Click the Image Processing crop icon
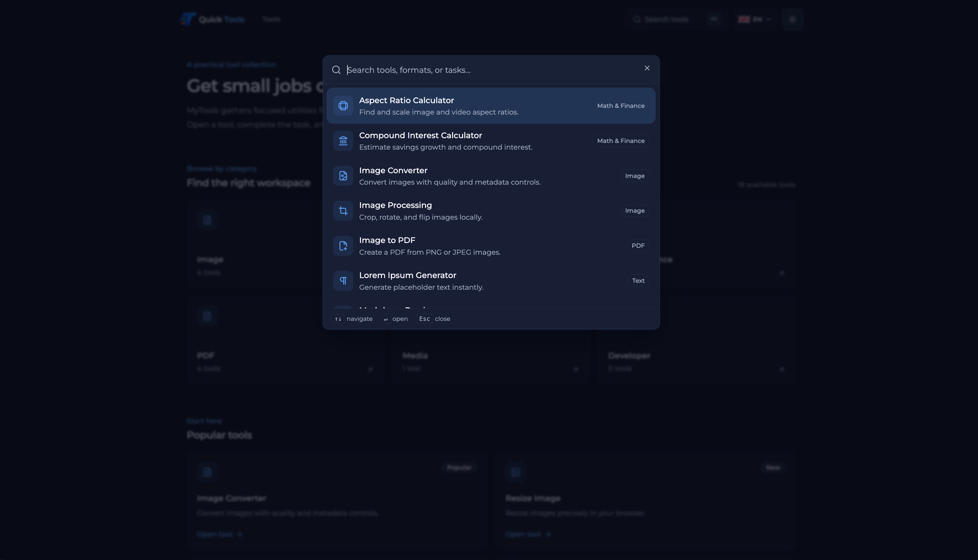Image resolution: width=978 pixels, height=560 pixels. [343, 211]
